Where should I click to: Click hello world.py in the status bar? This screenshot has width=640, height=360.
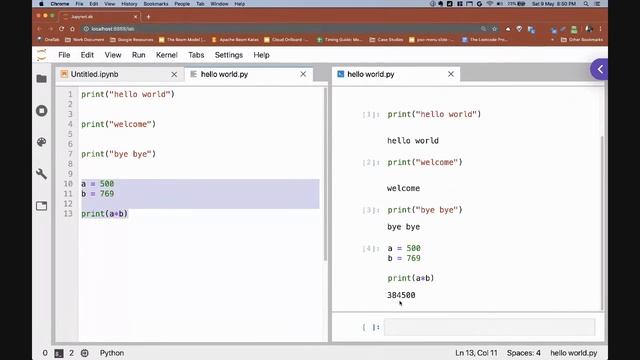coord(573,353)
